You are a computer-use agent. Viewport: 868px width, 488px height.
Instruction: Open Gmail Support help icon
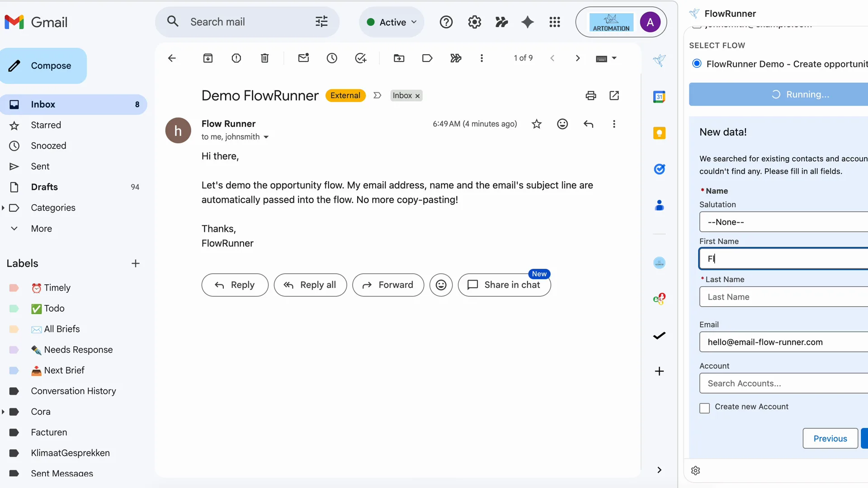coord(446,22)
